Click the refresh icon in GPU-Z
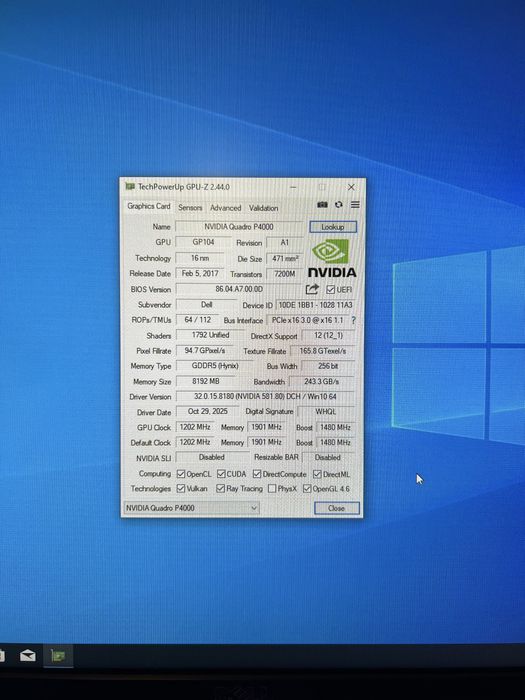 pos(339,204)
